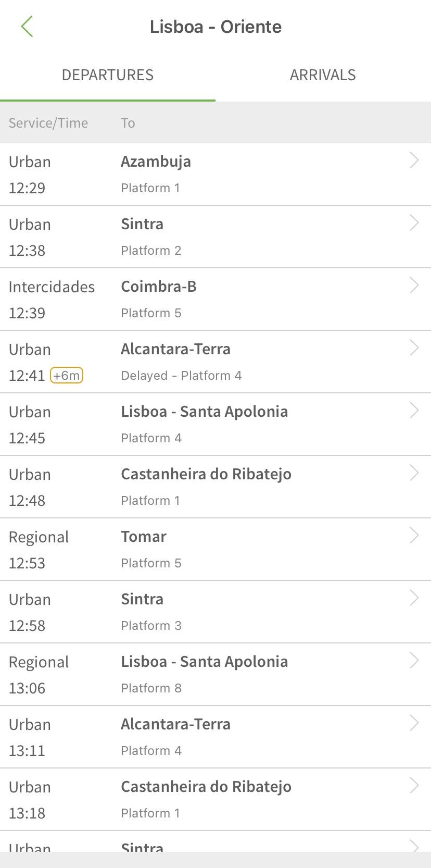This screenshot has height=868, width=431.
Task: Expand the 12:38 Sintra departure chevron
Action: [414, 223]
